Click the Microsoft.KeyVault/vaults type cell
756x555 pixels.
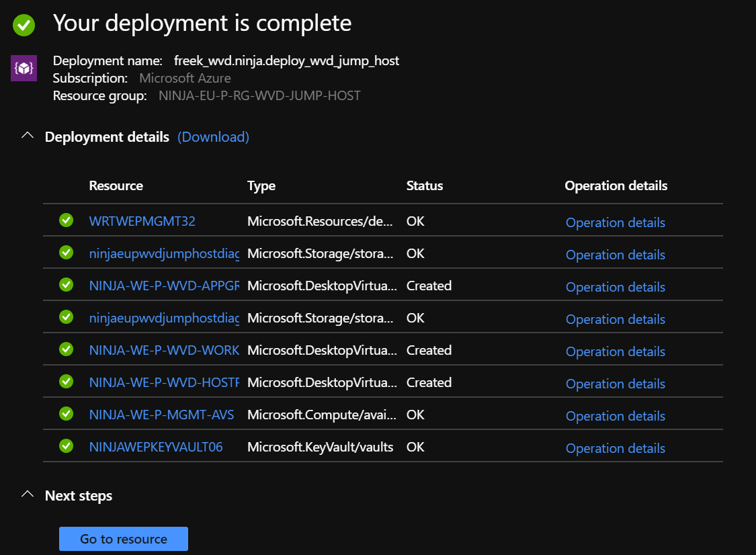point(320,447)
